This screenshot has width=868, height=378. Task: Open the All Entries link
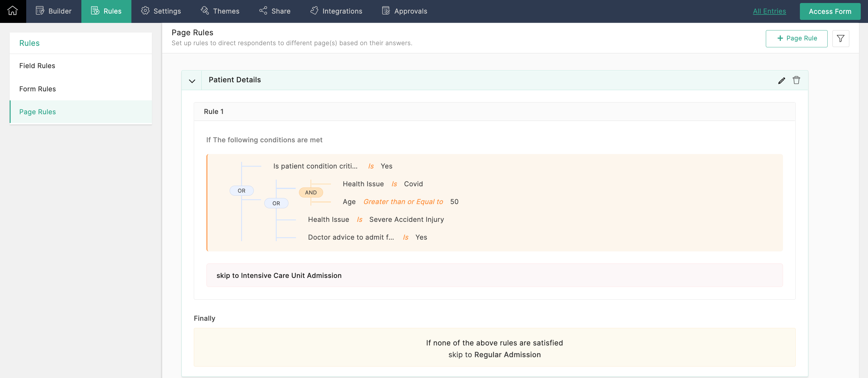click(x=769, y=11)
